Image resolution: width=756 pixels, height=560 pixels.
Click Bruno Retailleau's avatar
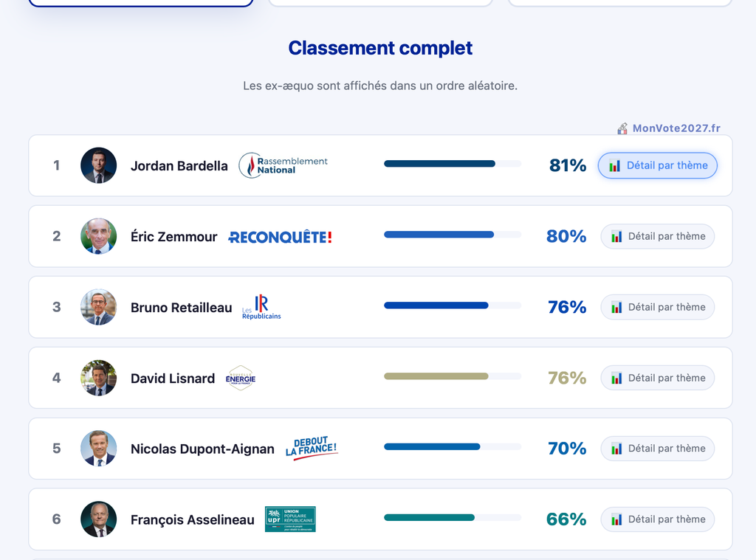pyautogui.click(x=98, y=307)
